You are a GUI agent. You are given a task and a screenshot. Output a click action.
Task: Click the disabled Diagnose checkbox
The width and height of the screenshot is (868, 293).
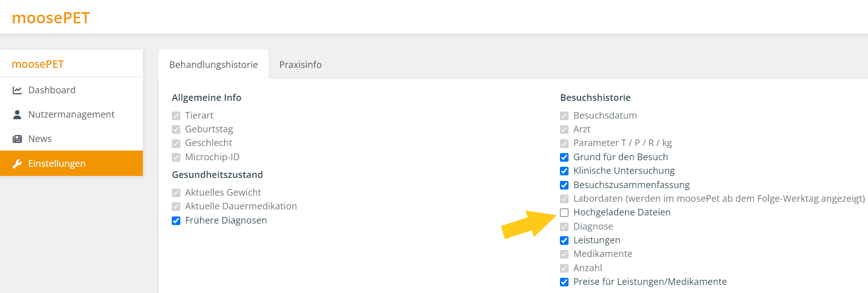(x=564, y=227)
